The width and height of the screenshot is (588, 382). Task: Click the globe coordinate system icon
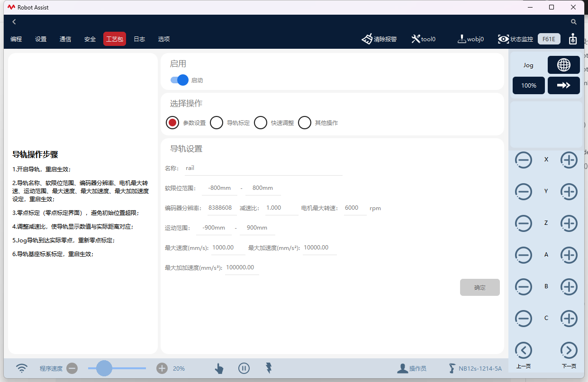click(x=563, y=65)
